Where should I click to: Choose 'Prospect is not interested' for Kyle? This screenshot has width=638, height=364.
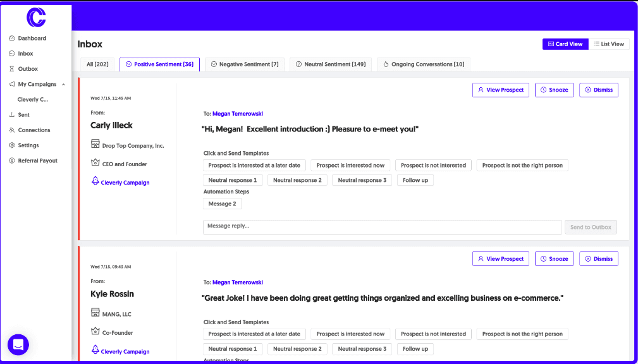click(x=433, y=334)
